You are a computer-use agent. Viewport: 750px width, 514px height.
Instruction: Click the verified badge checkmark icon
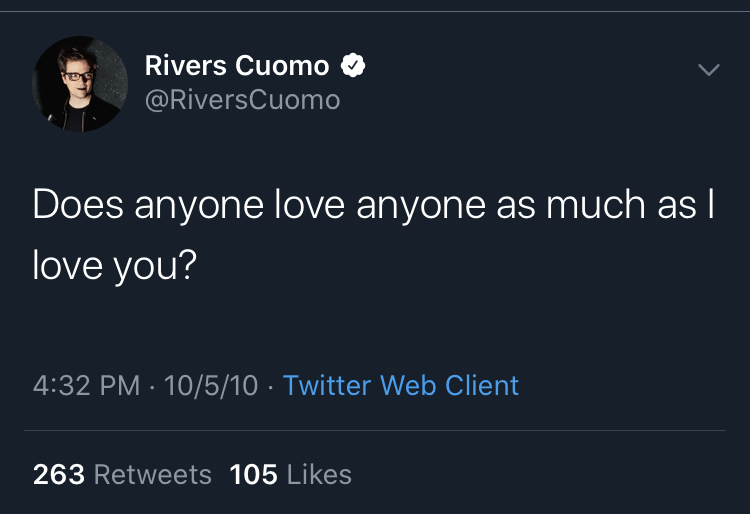[x=354, y=67]
